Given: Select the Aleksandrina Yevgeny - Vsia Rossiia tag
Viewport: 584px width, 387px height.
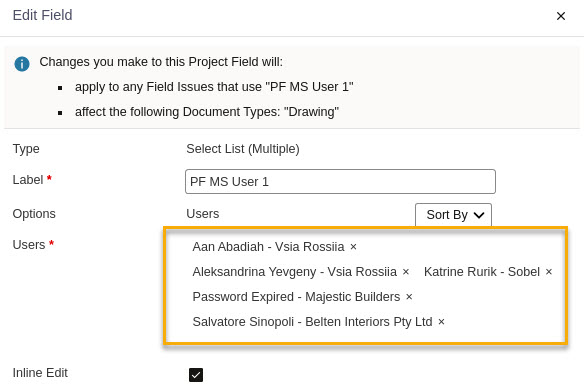Looking at the screenshot, I should pos(294,272).
